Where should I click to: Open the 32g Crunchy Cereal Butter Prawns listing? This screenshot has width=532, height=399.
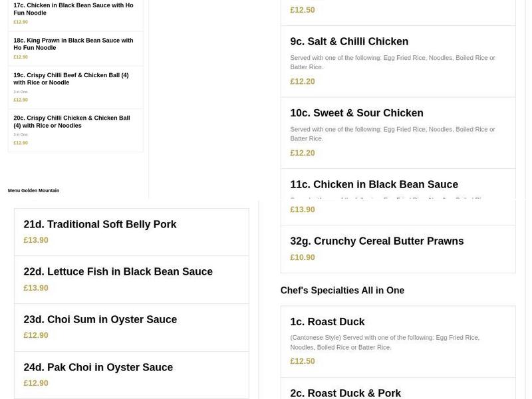[x=376, y=241]
